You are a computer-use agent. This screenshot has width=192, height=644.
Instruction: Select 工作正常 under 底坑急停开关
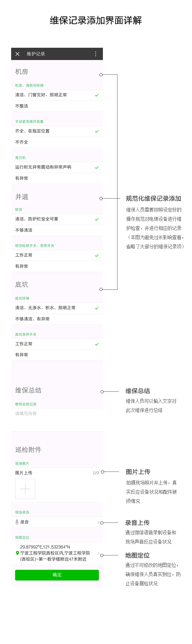pyautogui.click(x=57, y=344)
